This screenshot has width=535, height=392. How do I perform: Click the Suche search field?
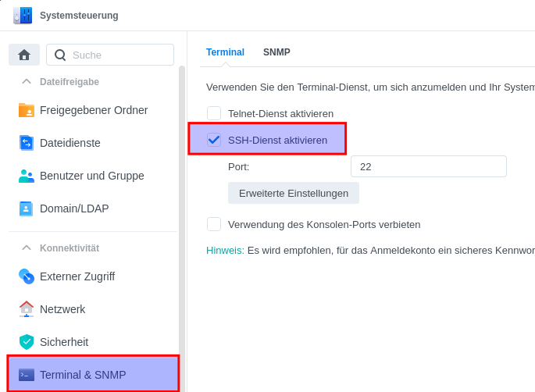(x=117, y=55)
